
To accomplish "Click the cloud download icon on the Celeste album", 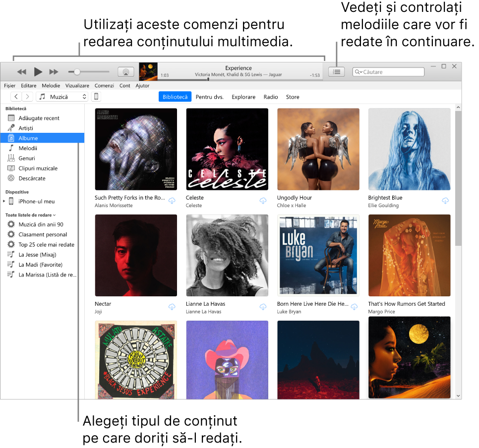I will (263, 201).
